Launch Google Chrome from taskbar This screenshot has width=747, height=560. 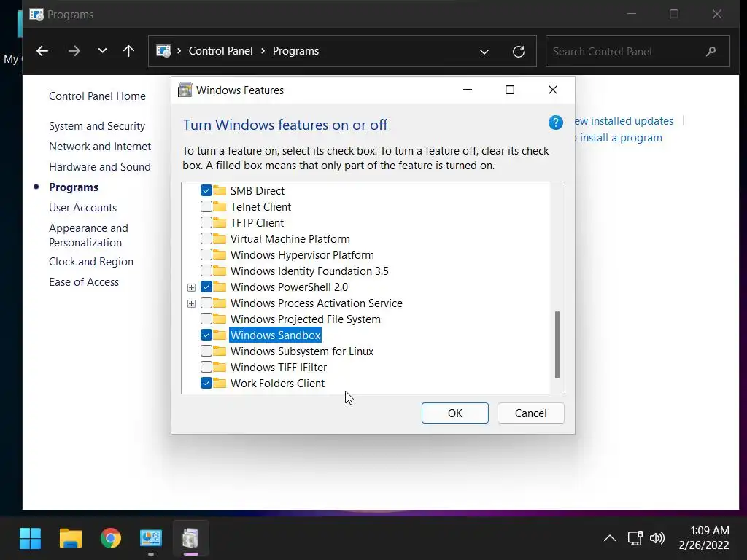[x=111, y=539]
